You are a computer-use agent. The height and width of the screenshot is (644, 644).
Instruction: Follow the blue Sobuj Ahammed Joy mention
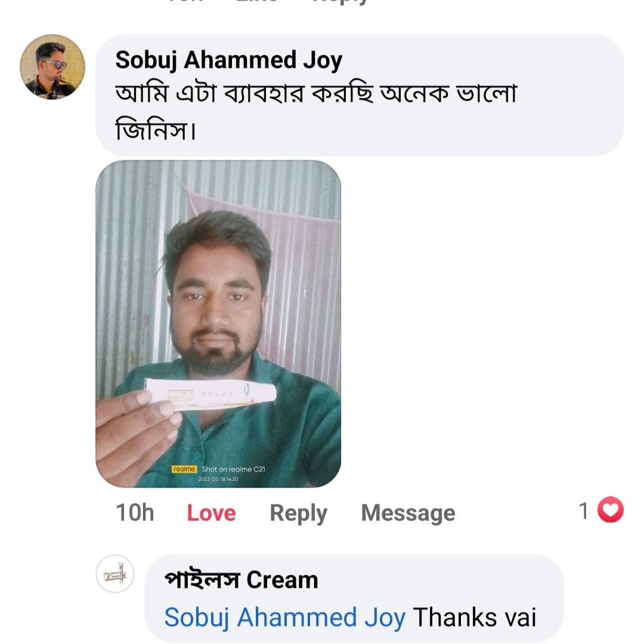click(x=284, y=617)
